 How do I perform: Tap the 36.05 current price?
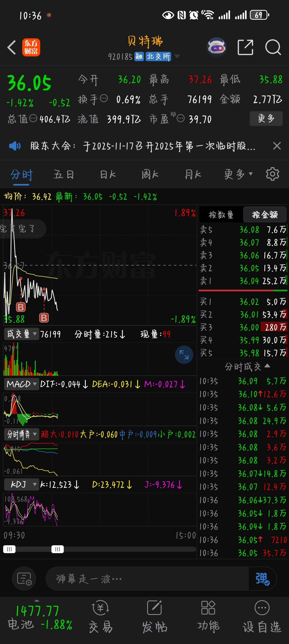click(x=29, y=83)
